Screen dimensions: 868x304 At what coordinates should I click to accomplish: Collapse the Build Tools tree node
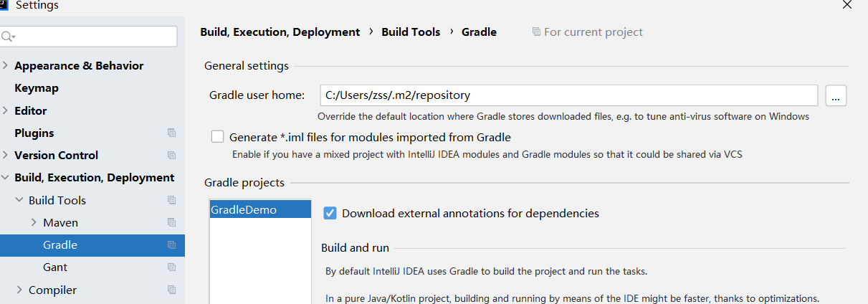pyautogui.click(x=19, y=200)
